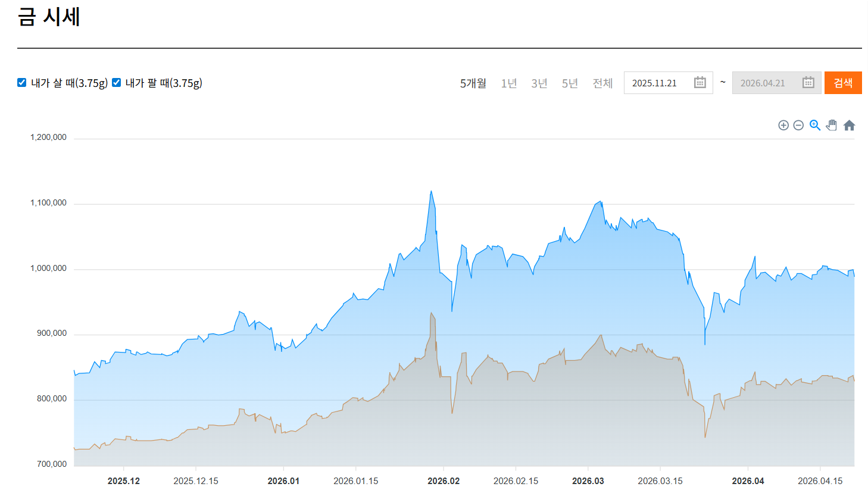Viewport: 868px width, 496px height.
Task: Uncheck the 내가 살 때(3.75g) checkbox
Action: pyautogui.click(x=22, y=83)
